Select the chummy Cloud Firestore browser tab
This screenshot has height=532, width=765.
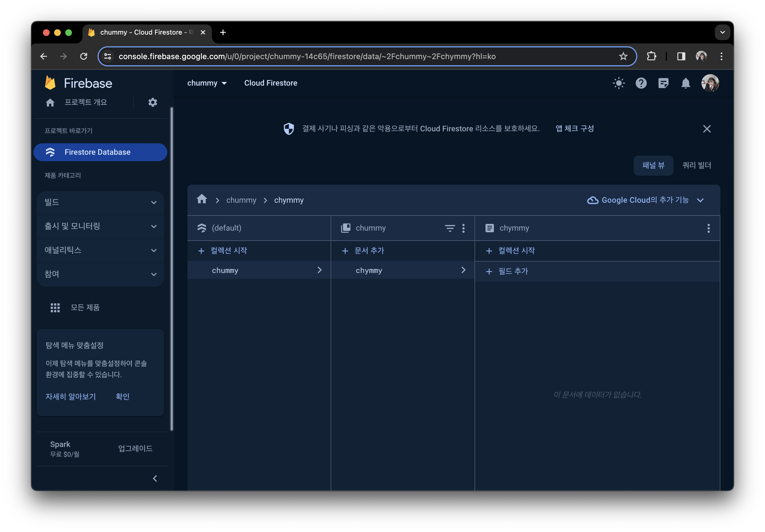pyautogui.click(x=147, y=32)
